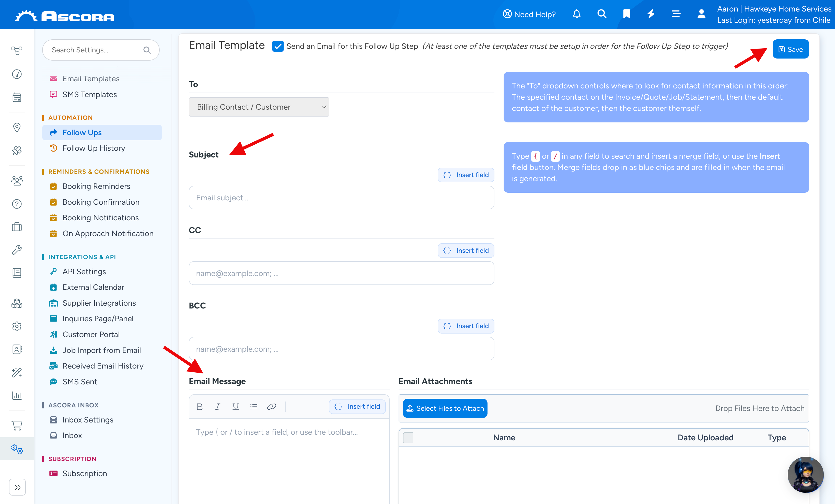Open the Billing Contact / Customer dropdown
Image resolution: width=835 pixels, height=504 pixels.
tap(259, 107)
